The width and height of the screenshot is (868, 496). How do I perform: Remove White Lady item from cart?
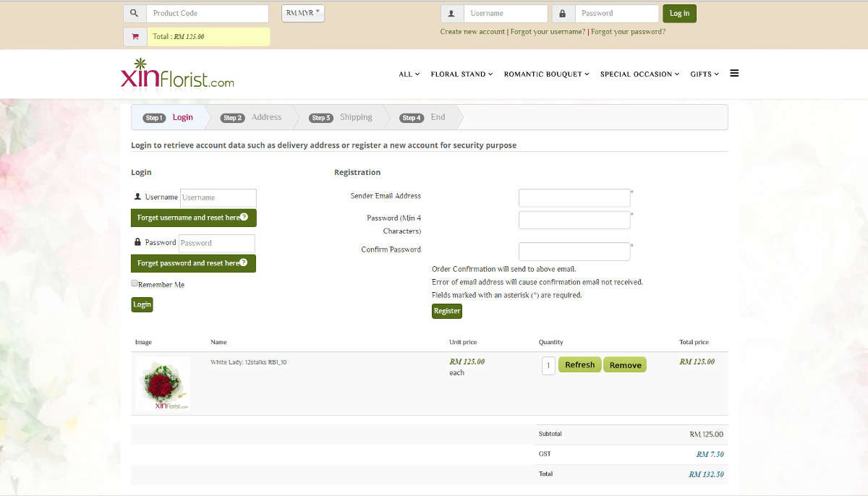[625, 365]
